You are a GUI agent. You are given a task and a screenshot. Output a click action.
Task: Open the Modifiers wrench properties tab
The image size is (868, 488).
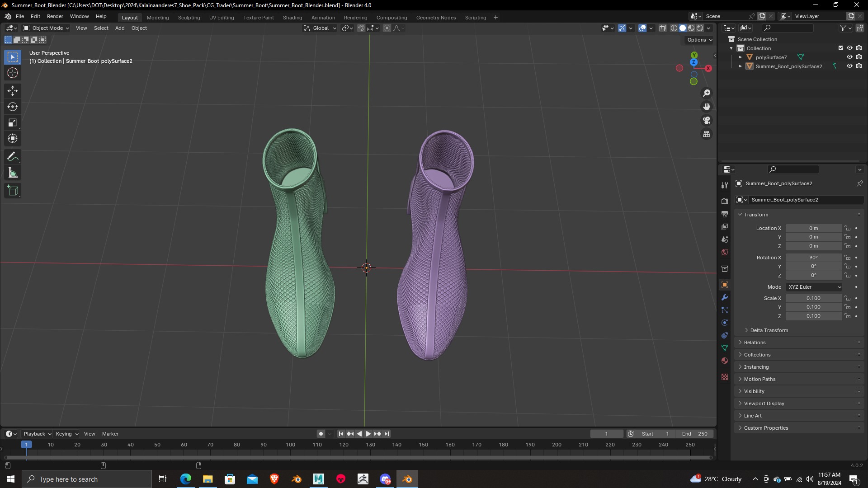(x=725, y=297)
